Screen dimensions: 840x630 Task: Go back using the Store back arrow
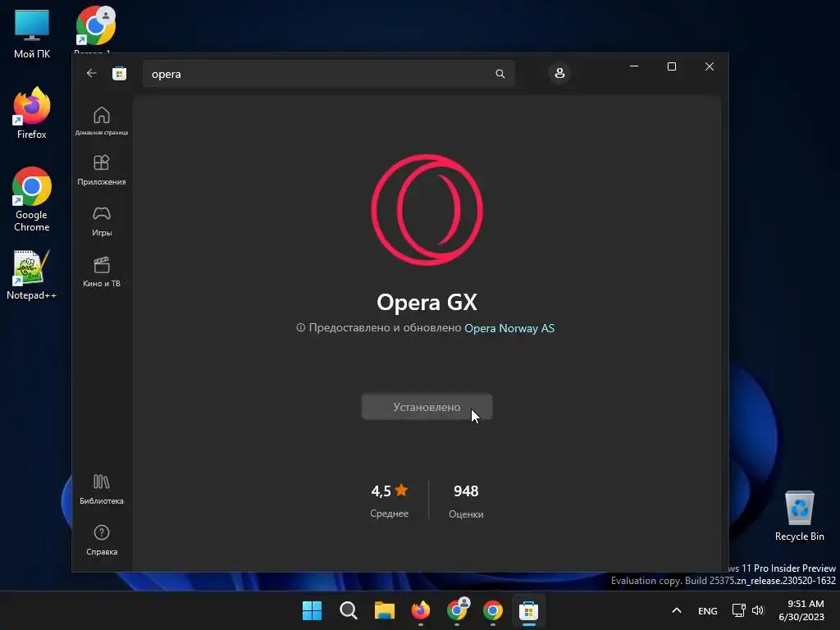pyautogui.click(x=92, y=73)
